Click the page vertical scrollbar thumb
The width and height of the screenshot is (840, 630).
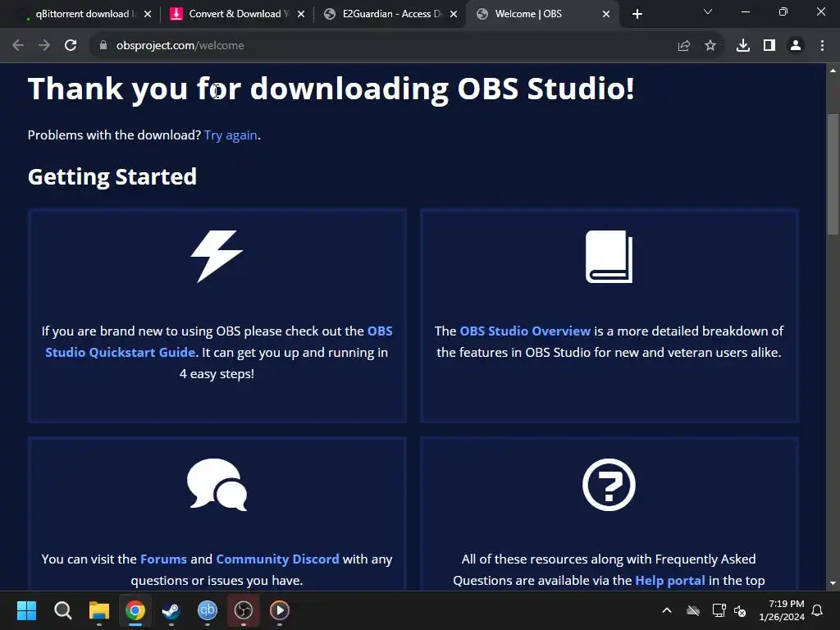pos(833,174)
